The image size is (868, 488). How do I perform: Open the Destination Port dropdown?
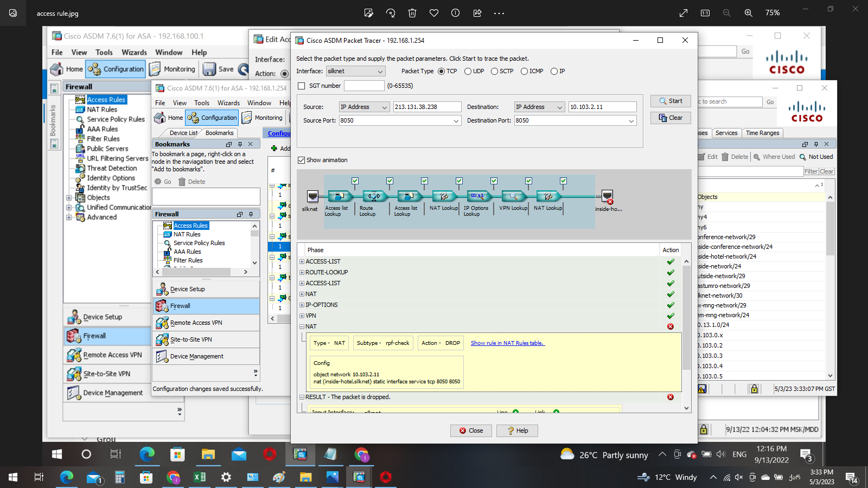tap(631, 121)
